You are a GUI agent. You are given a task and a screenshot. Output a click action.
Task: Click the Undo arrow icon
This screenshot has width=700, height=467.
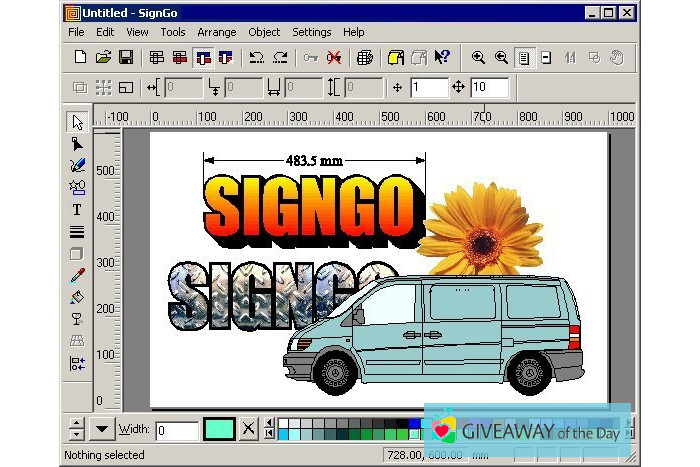(256, 58)
